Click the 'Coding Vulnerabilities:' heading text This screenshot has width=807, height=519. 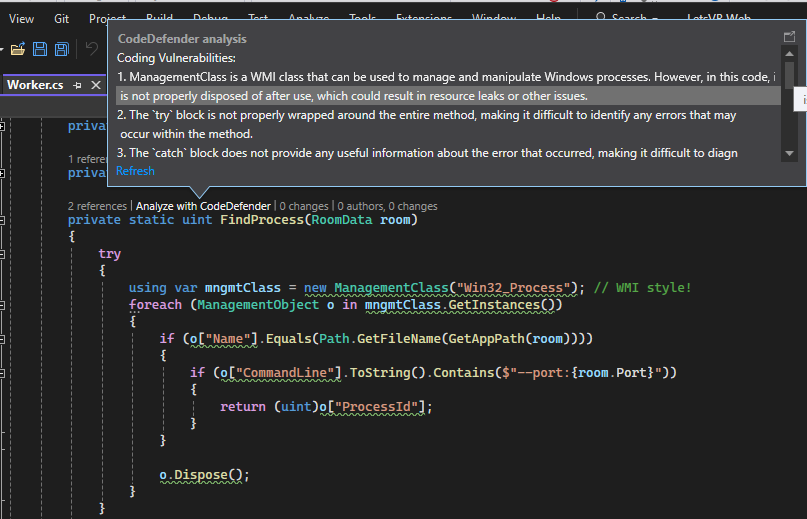click(176, 58)
